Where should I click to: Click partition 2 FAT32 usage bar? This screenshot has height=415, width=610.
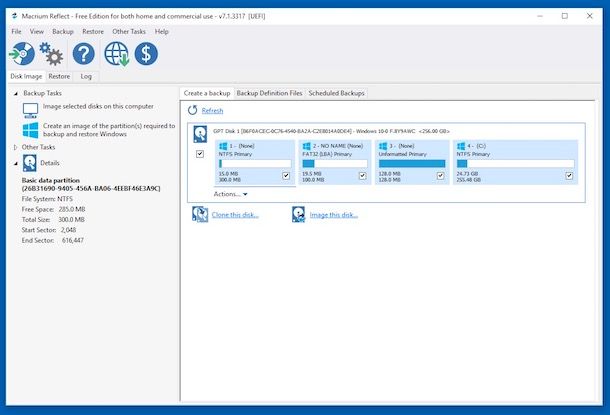coord(335,164)
